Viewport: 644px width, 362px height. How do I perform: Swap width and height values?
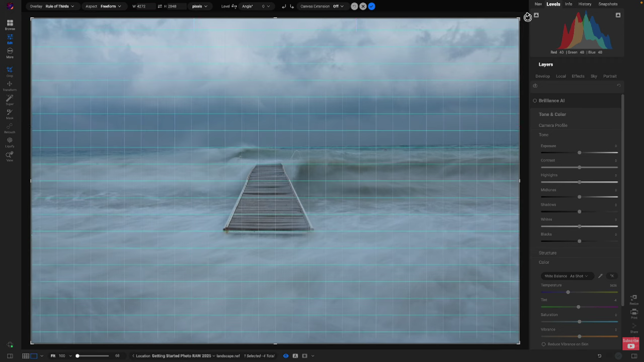pos(160,6)
